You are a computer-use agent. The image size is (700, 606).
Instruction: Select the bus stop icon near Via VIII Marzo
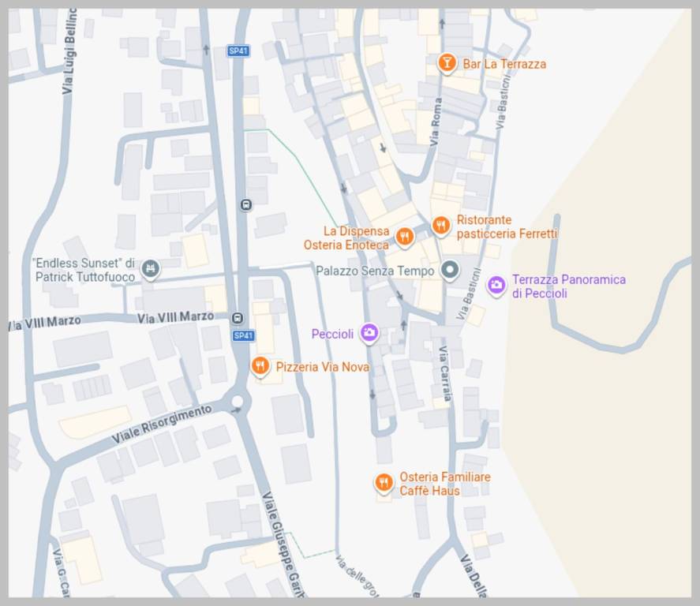point(238,318)
